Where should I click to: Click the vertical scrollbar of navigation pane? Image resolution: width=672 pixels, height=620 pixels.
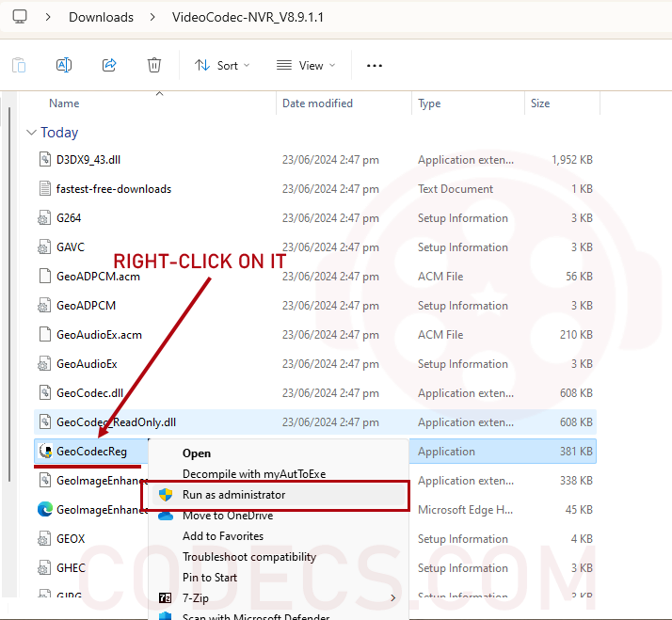tap(9, 294)
